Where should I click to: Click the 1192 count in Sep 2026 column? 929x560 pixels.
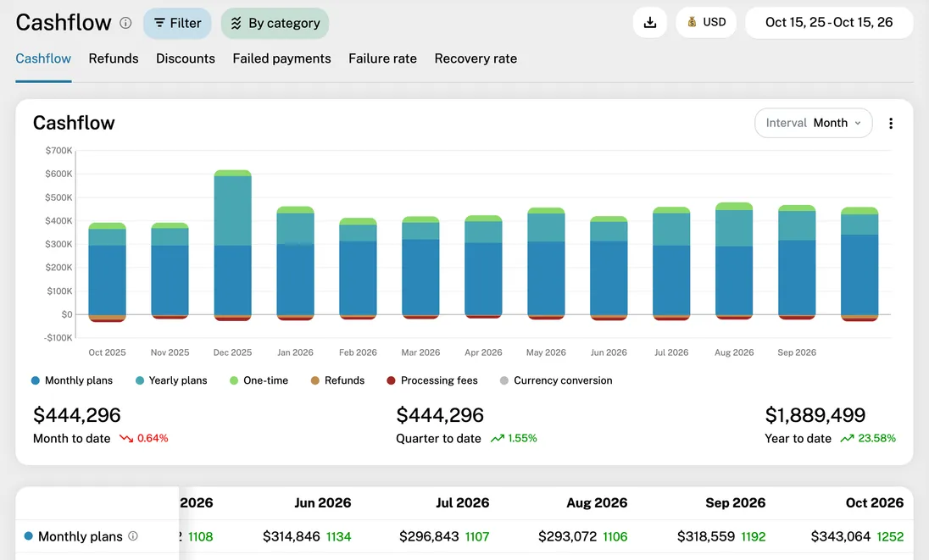click(753, 536)
